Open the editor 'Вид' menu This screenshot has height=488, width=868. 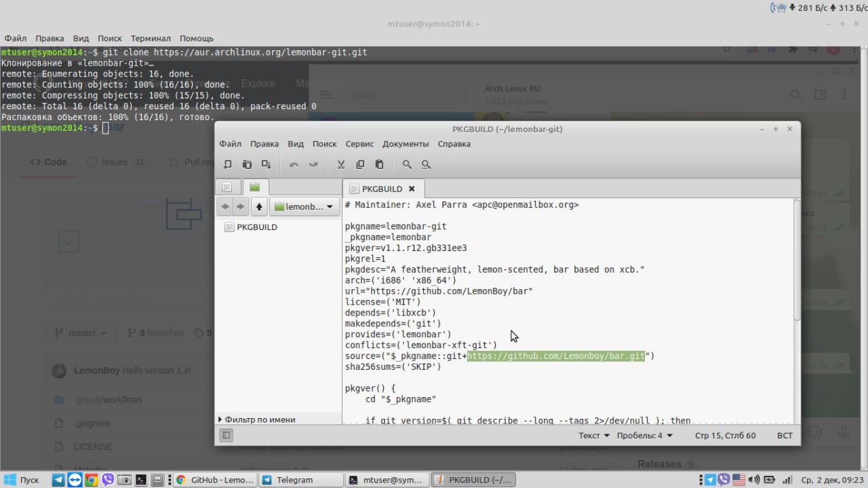(x=296, y=144)
